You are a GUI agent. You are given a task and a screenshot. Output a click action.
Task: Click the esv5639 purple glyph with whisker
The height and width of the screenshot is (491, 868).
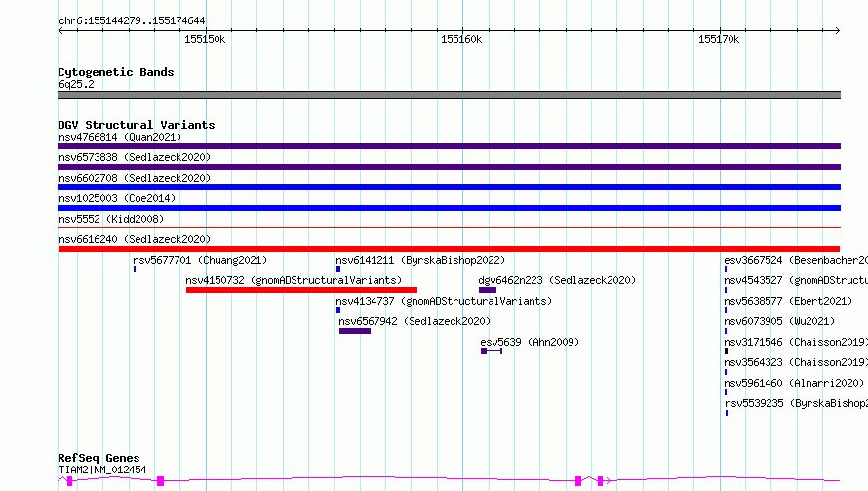492,351
